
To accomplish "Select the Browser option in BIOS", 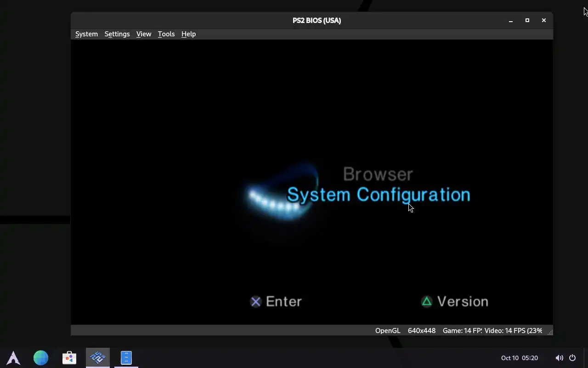I will 378,174.
